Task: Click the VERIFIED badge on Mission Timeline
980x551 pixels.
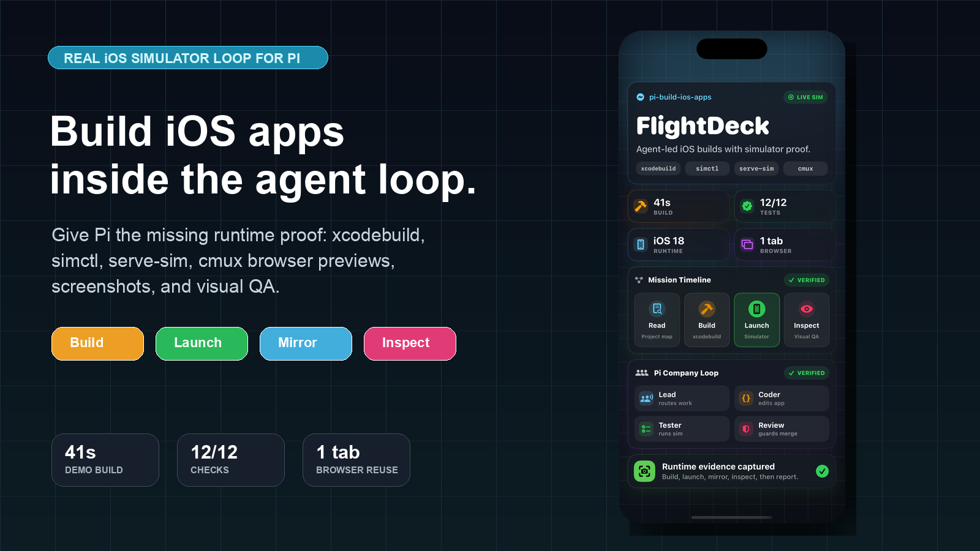Action: (x=806, y=280)
